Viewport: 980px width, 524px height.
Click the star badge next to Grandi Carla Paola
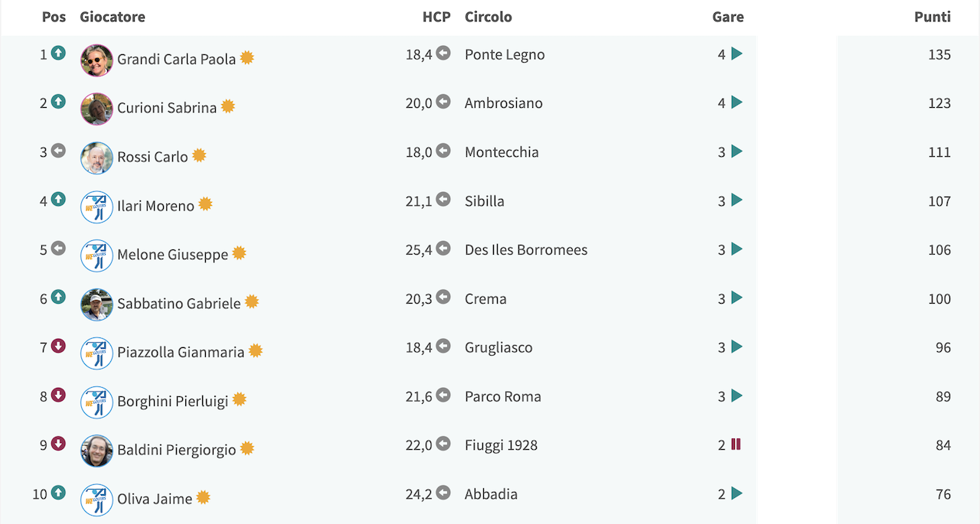click(247, 57)
